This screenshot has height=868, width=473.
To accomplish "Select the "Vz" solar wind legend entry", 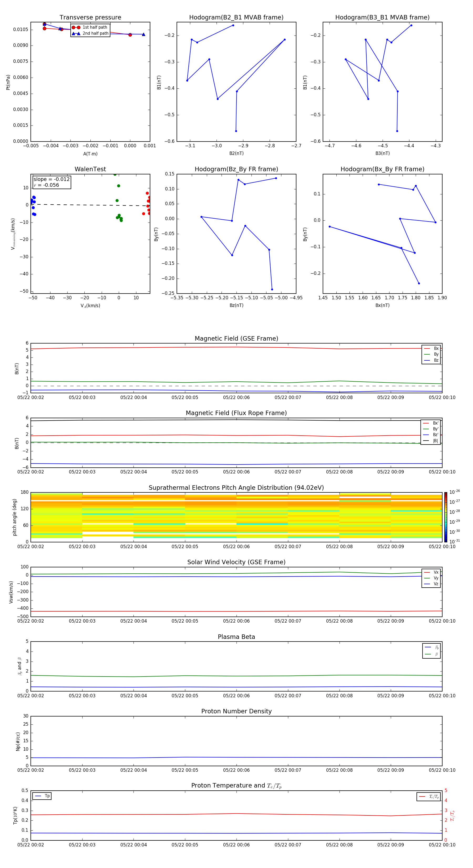I will tap(431, 584).
